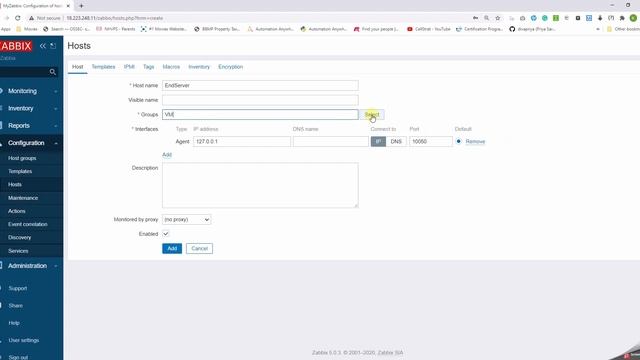Viewport: 640px width, 360px height.
Task: Switch to the Templates tab
Action: [x=103, y=67]
